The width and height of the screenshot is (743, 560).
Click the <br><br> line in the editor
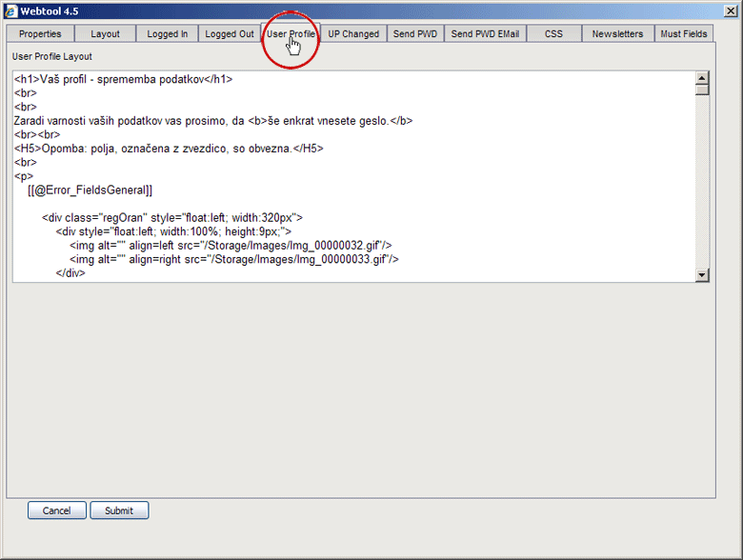click(x=37, y=134)
